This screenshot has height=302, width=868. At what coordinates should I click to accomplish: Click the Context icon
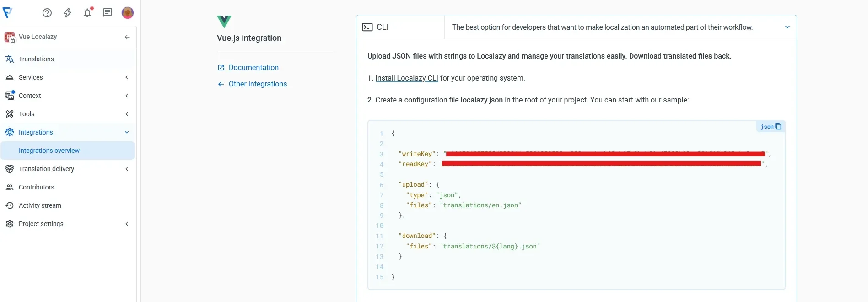click(x=10, y=95)
